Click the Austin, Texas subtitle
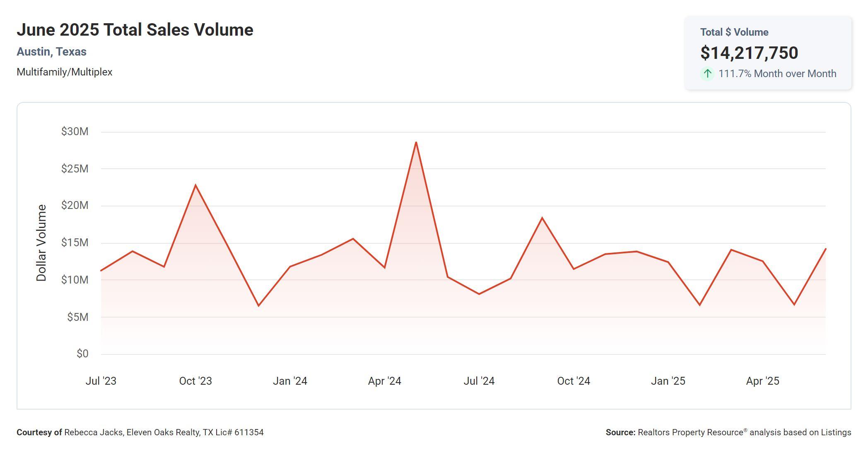868x456 pixels. [x=51, y=52]
